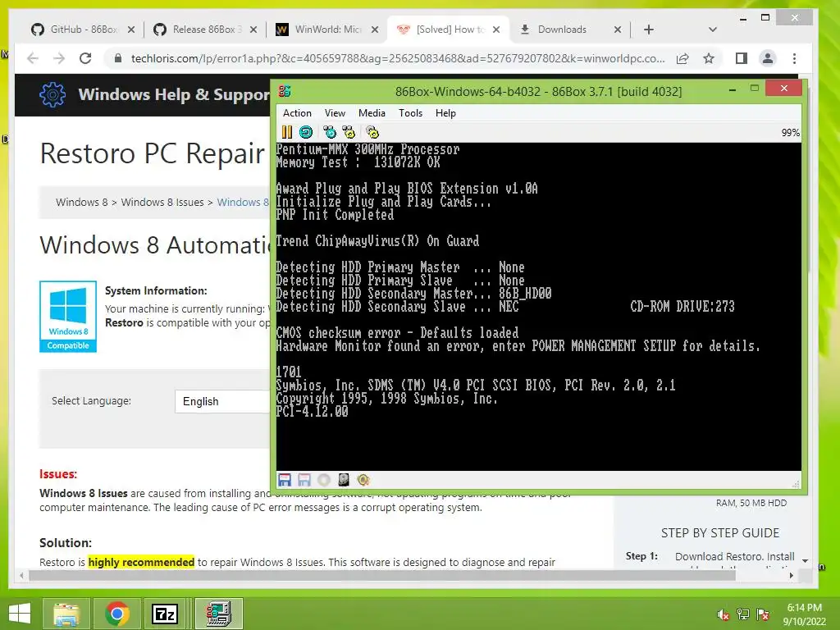Screen dimensions: 840x630
Task: Click the last yellow toolbar icon in 86Box
Action: coord(372,132)
